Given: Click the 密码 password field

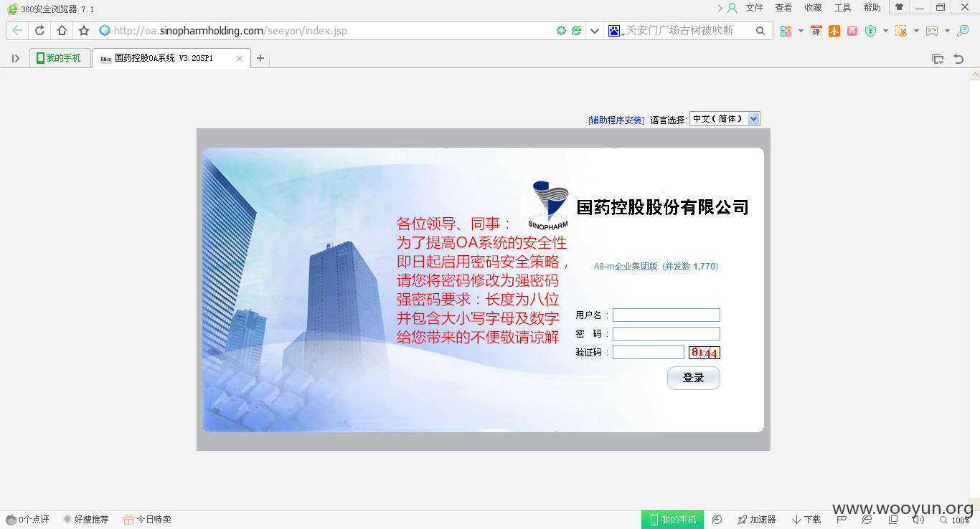Looking at the screenshot, I should coord(666,334).
